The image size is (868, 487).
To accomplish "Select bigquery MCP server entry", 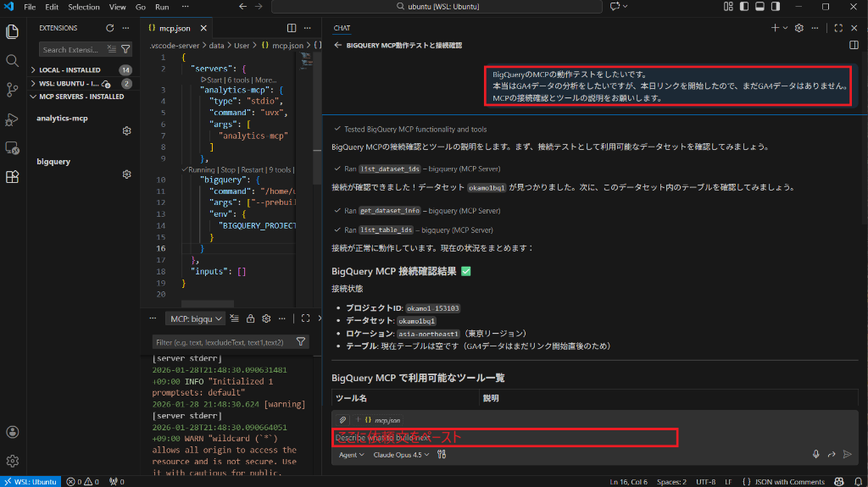I will 83,168.
